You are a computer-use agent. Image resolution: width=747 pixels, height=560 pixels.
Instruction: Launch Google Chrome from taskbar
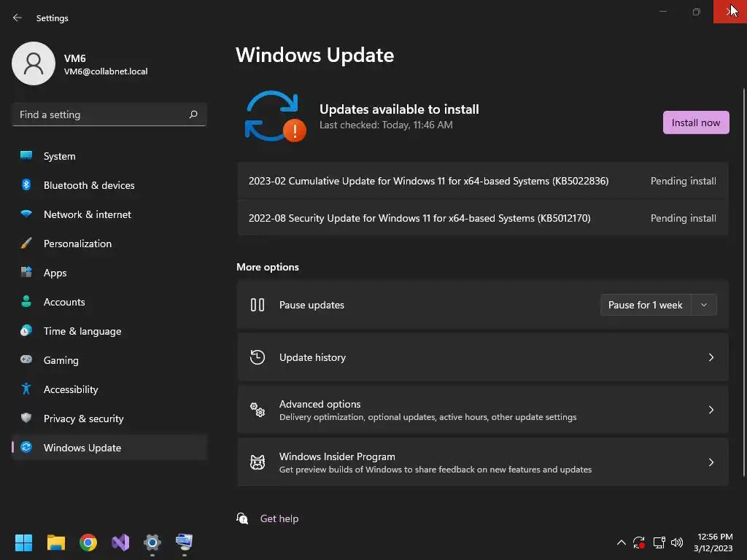(x=88, y=542)
